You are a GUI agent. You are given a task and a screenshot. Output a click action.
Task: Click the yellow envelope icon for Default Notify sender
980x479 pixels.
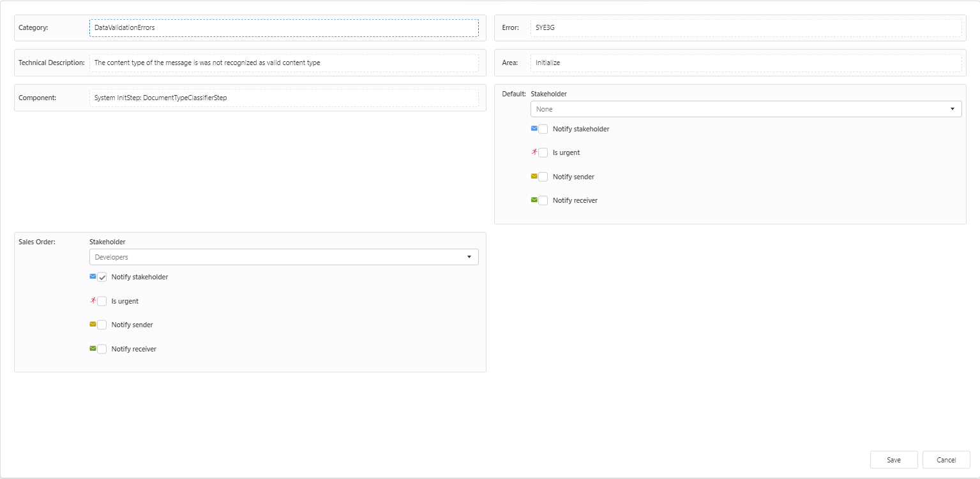click(x=534, y=177)
